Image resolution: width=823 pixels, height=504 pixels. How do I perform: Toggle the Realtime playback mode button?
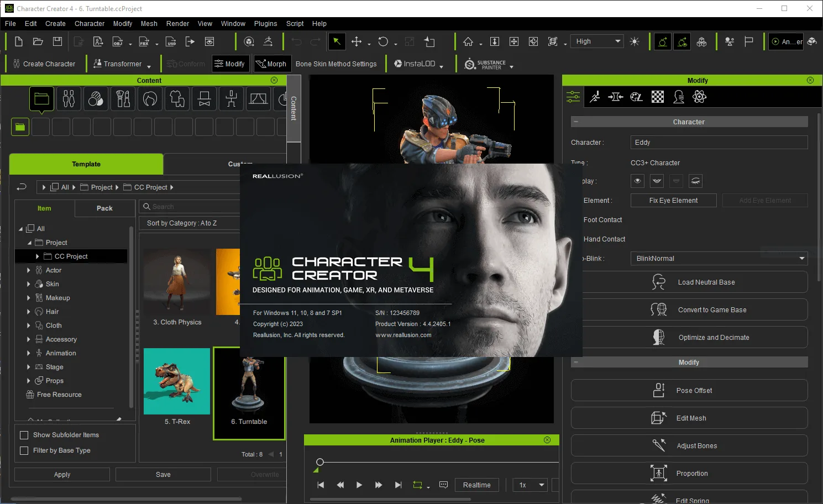(x=476, y=485)
